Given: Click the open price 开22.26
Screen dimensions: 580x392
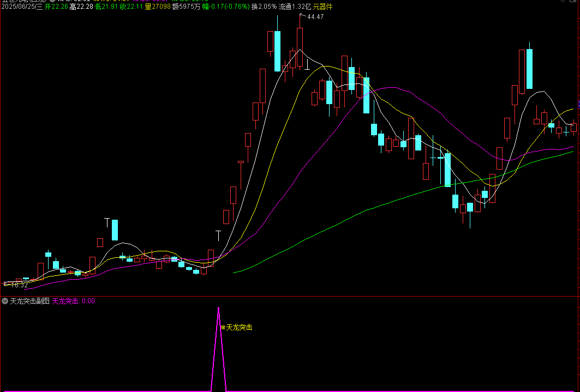Looking at the screenshot, I should [x=56, y=7].
